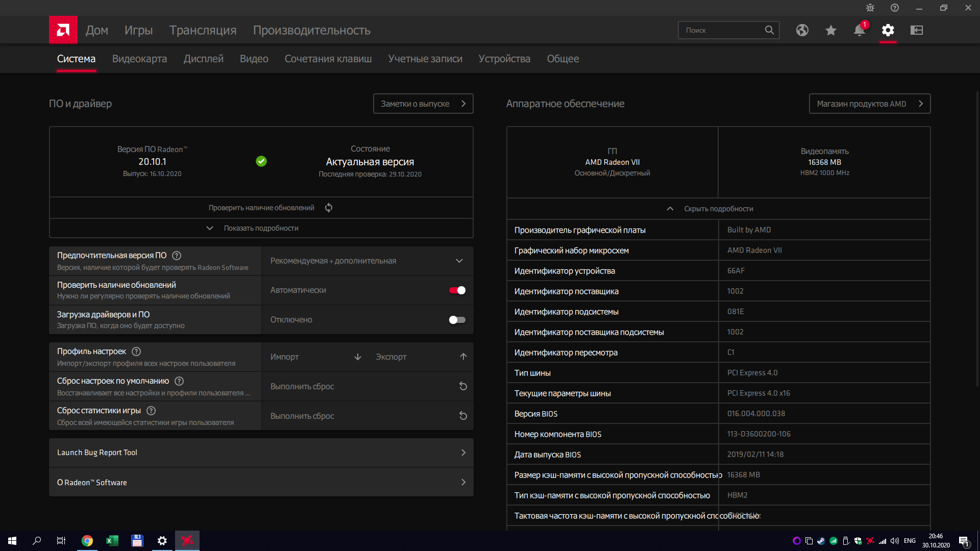Image resolution: width=980 pixels, height=551 pixels.
Task: Open the notifications bell icon
Action: [859, 30]
